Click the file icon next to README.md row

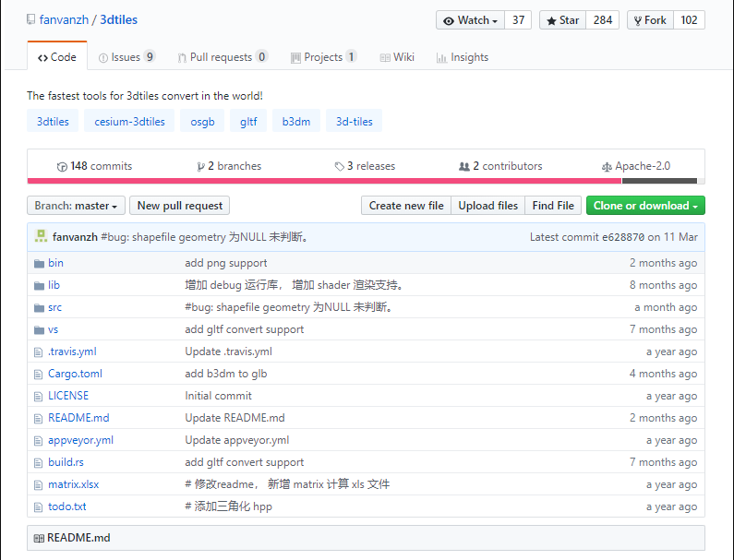click(39, 418)
